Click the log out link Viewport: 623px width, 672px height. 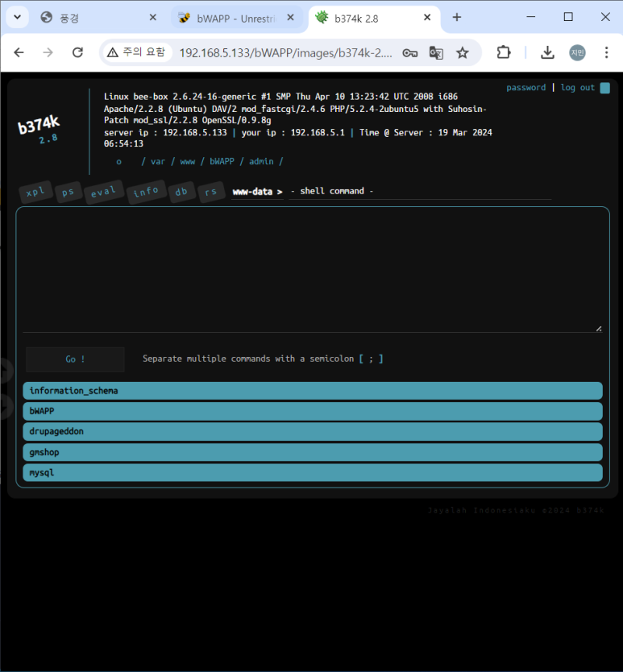(x=578, y=88)
